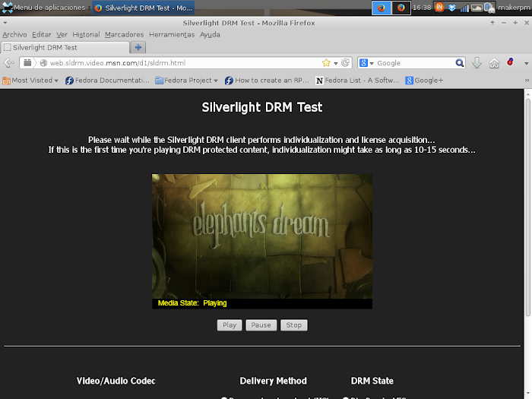
Task: Open the Ayuda menu
Action: [x=210, y=35]
